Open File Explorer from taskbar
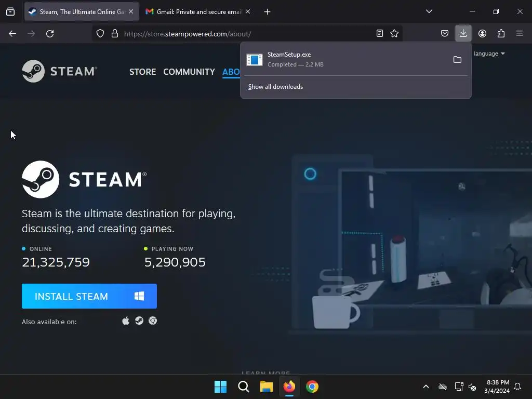Image resolution: width=532 pixels, height=399 pixels. [267, 387]
